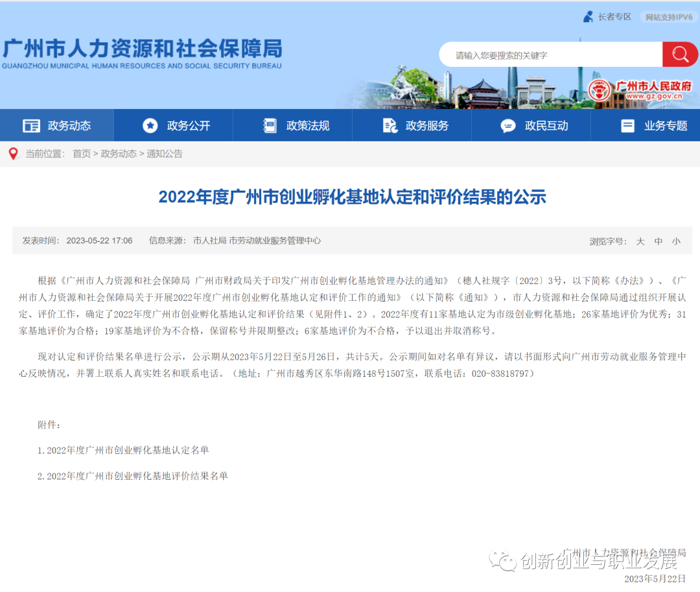Click the 业务专题 list icon
This screenshot has height=592, width=700.
(x=627, y=126)
